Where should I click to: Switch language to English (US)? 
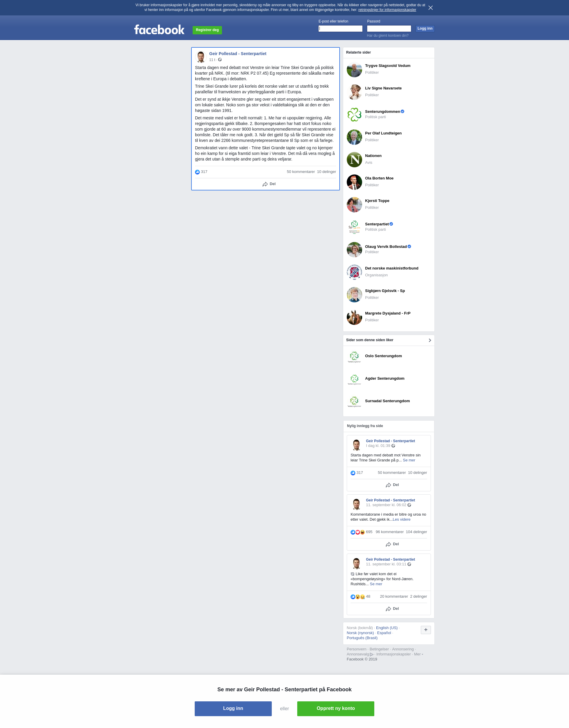[x=386, y=628]
